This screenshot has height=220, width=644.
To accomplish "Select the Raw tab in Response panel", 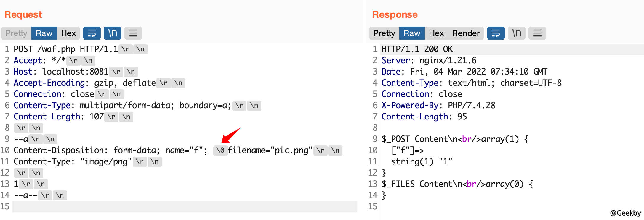I will (x=412, y=33).
